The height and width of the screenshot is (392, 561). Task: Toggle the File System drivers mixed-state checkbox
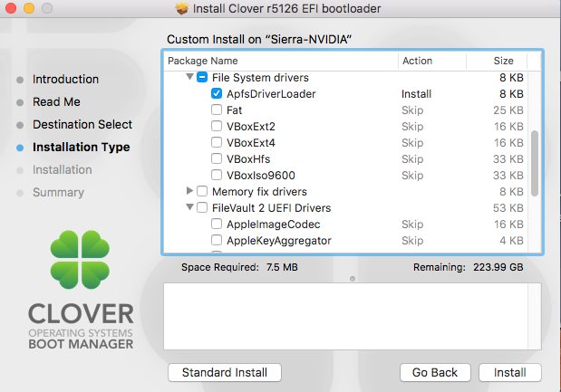coord(202,77)
